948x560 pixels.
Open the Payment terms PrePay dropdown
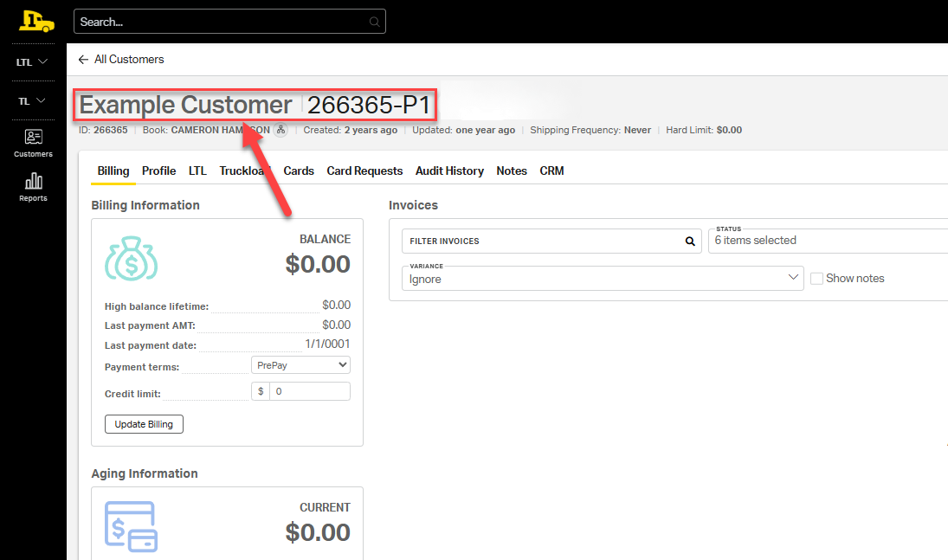300,365
